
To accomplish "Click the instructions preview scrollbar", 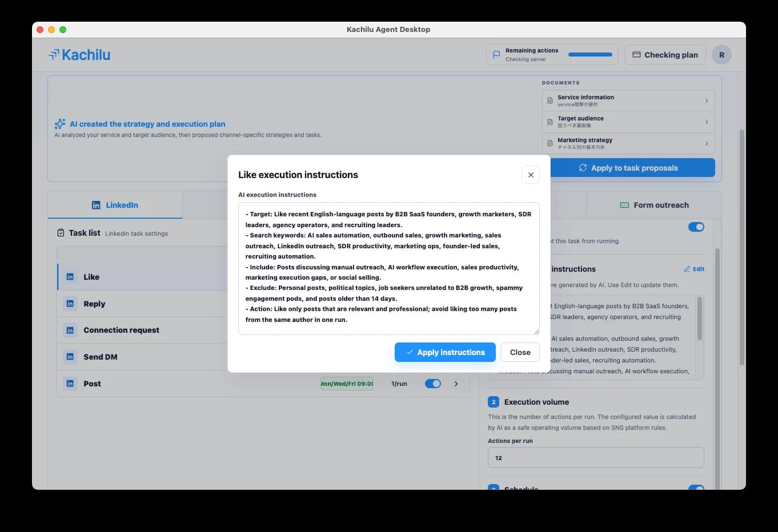I will (700, 319).
